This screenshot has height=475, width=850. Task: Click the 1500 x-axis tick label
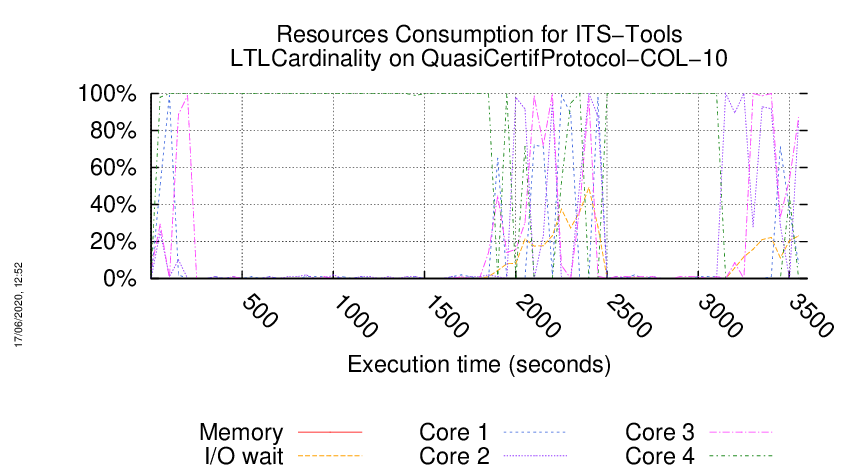(x=447, y=316)
